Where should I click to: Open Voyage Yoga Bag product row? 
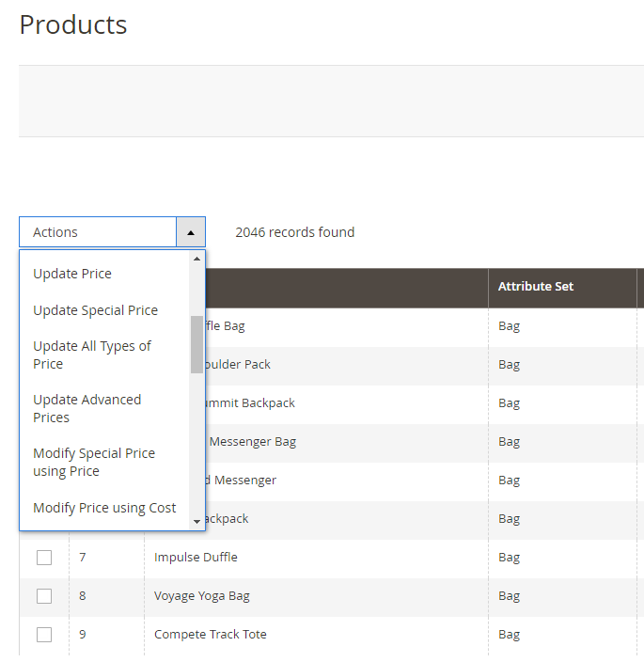click(x=201, y=596)
